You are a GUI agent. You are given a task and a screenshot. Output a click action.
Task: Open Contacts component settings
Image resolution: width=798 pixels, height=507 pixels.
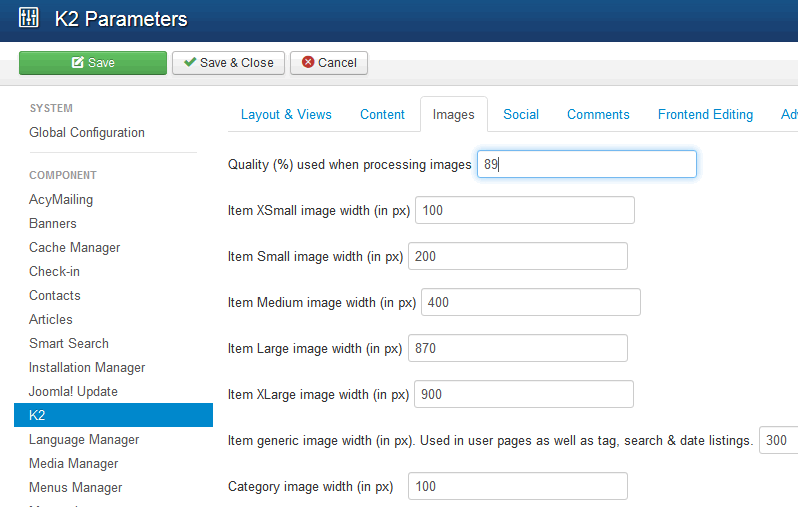[x=55, y=295]
